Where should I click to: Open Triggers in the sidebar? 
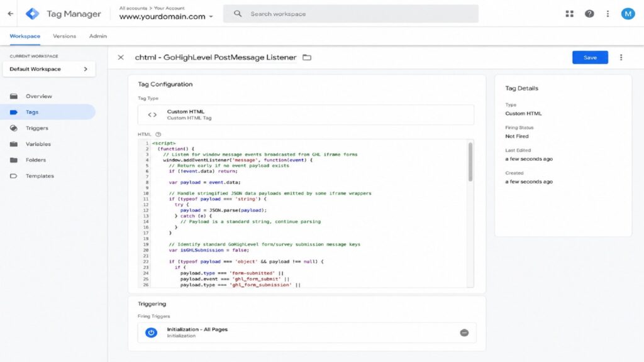coord(37,128)
